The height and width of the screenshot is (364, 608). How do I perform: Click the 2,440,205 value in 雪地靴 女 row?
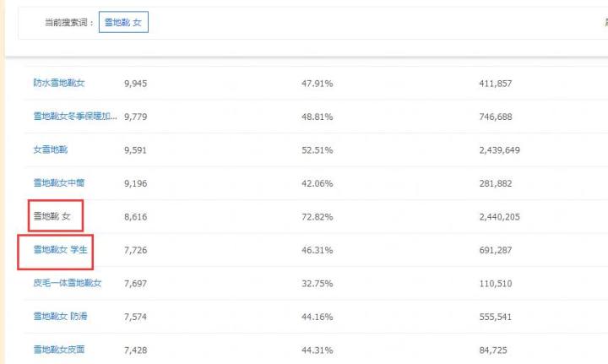(499, 217)
